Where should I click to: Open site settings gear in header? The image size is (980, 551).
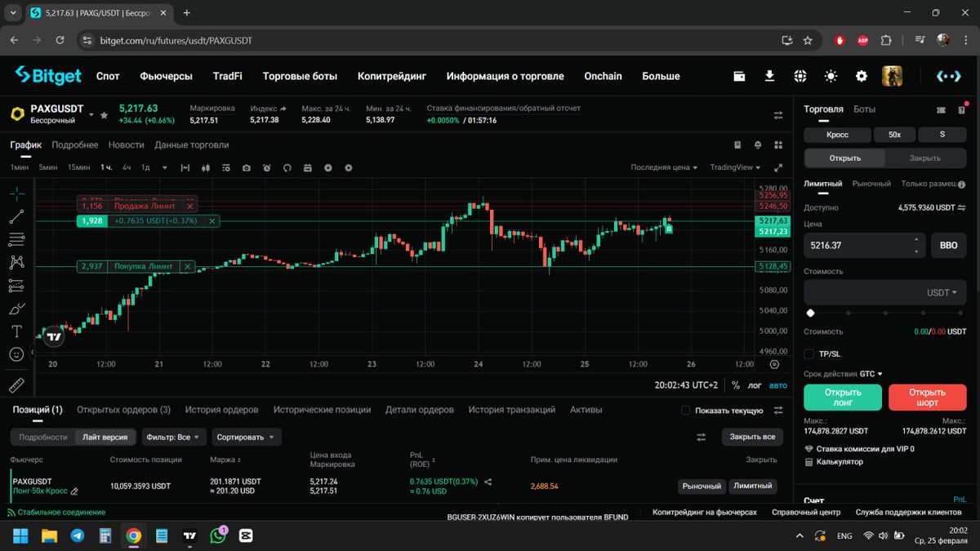point(862,76)
